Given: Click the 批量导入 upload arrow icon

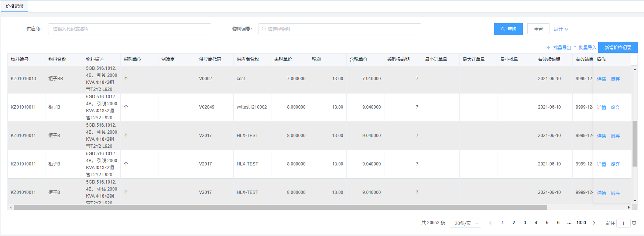Looking at the screenshot, I should tap(575, 48).
